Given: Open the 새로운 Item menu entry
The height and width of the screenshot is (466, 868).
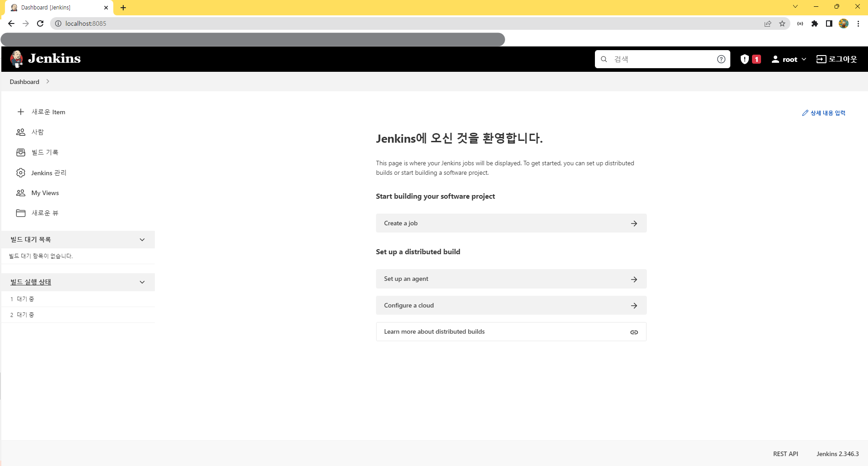Looking at the screenshot, I should 48,112.
